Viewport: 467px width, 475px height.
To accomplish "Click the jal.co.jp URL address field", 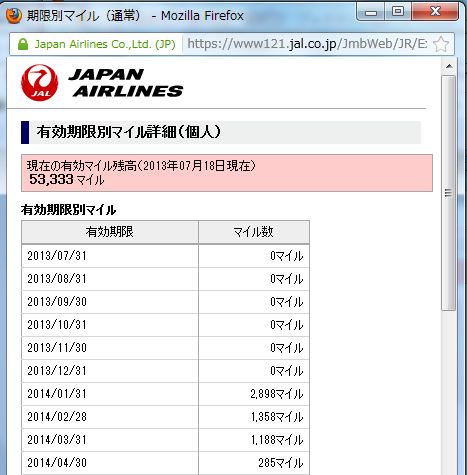I will click(307, 44).
